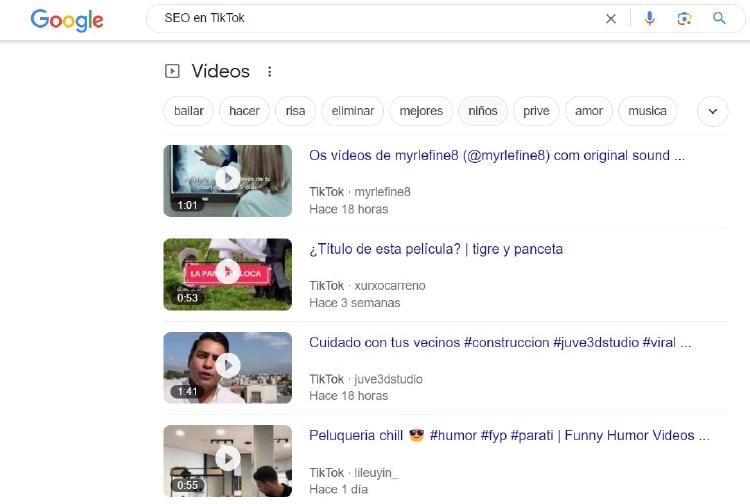
Task: Click the 1:41 duration badge
Action: click(187, 392)
